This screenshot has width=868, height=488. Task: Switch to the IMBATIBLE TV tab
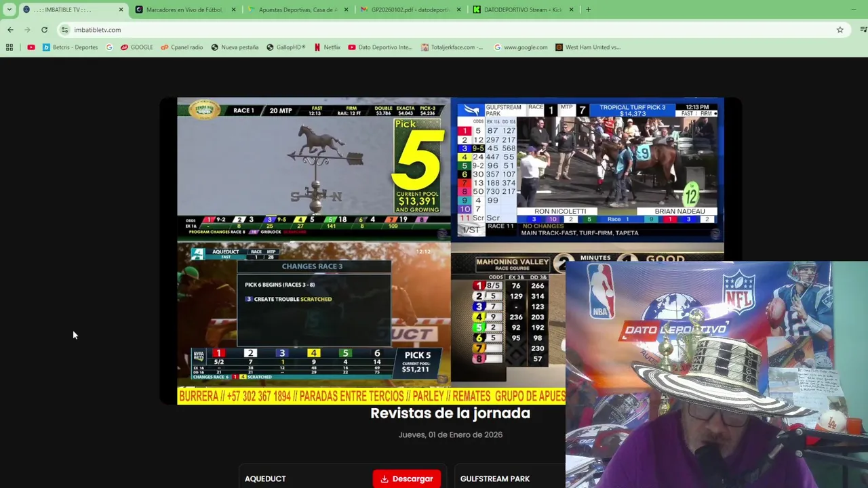(x=73, y=9)
